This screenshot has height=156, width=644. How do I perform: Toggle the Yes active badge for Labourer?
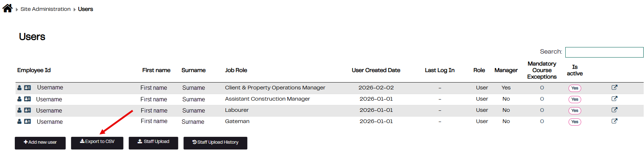point(575,110)
